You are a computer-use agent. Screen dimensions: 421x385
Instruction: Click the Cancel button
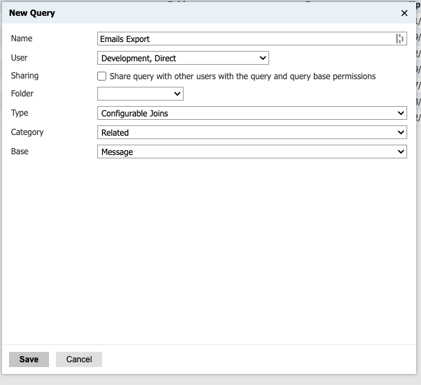point(79,359)
